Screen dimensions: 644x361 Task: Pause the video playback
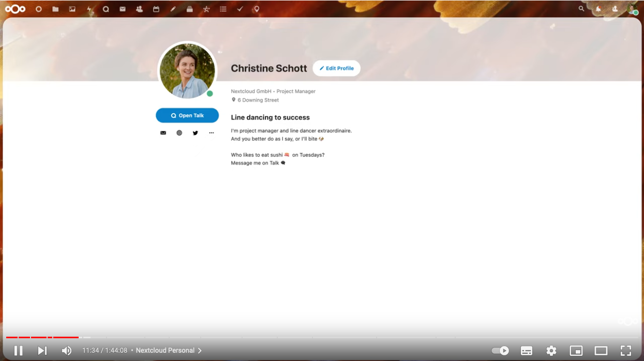[x=18, y=351]
